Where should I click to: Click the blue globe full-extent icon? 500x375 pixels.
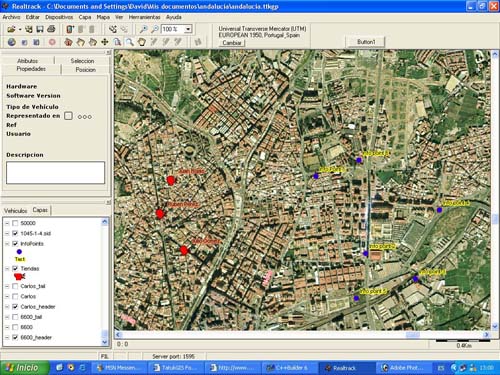(x=12, y=42)
